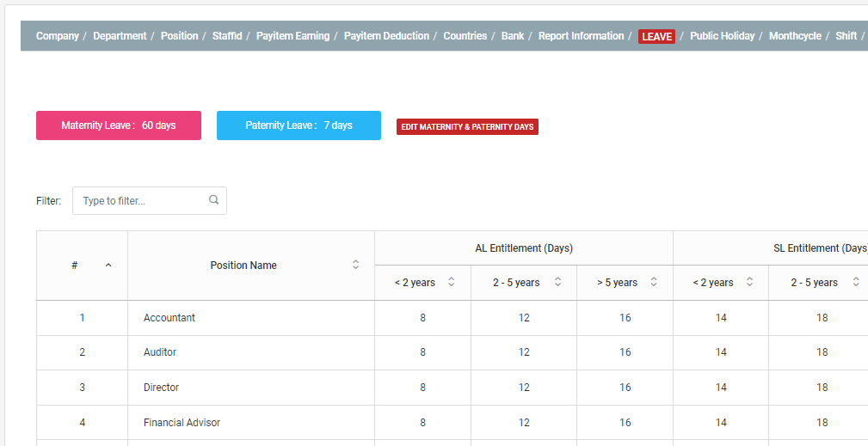Sort AL Entitlement < 2 years column

[451, 282]
